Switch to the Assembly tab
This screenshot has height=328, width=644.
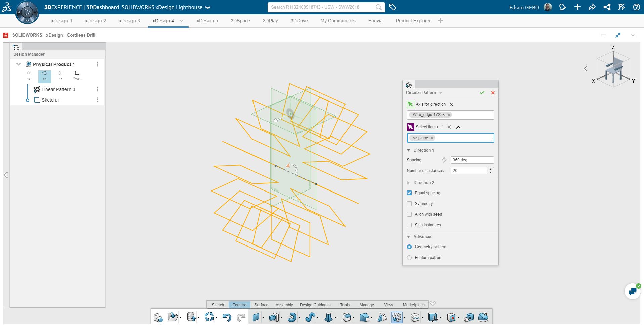pos(284,305)
